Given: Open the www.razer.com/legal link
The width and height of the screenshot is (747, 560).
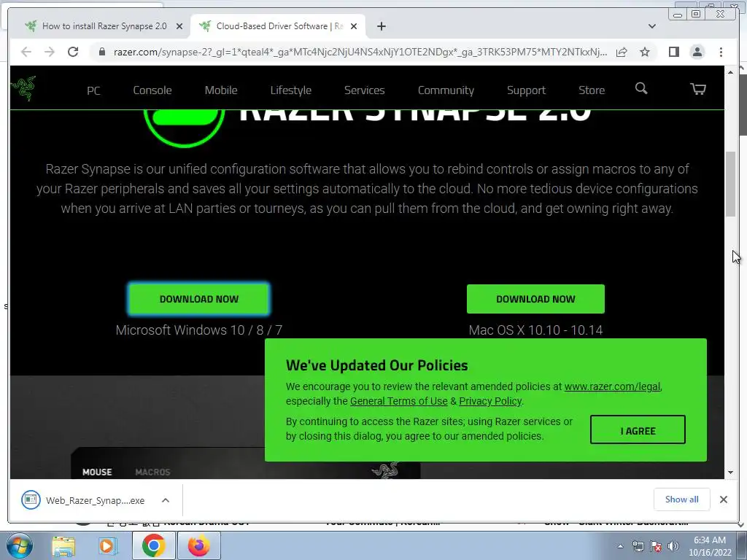Looking at the screenshot, I should click(612, 386).
